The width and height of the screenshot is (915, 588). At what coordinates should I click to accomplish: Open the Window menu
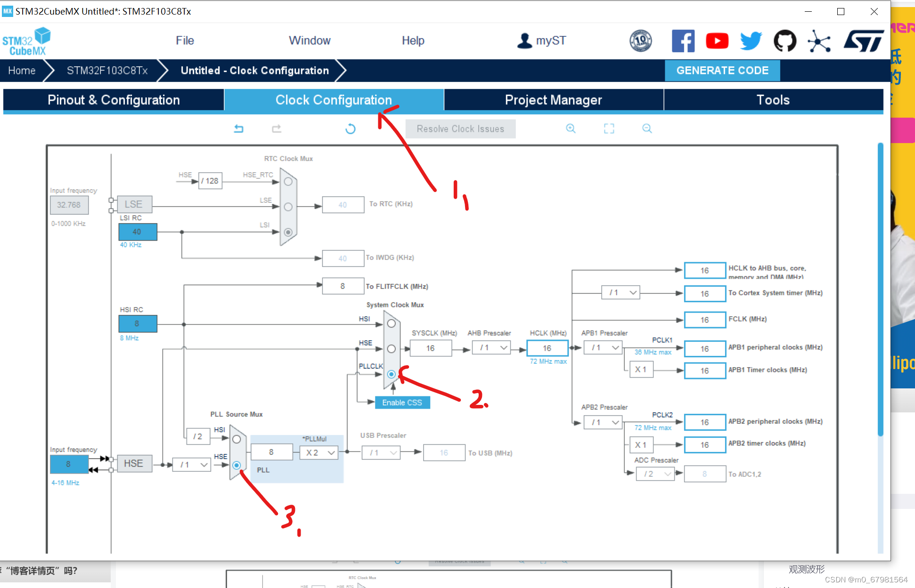click(310, 40)
